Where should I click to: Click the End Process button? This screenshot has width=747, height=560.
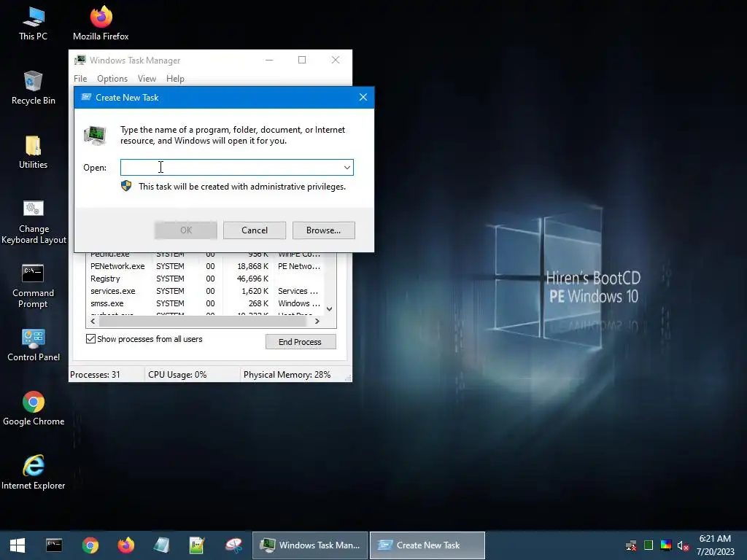pyautogui.click(x=301, y=342)
